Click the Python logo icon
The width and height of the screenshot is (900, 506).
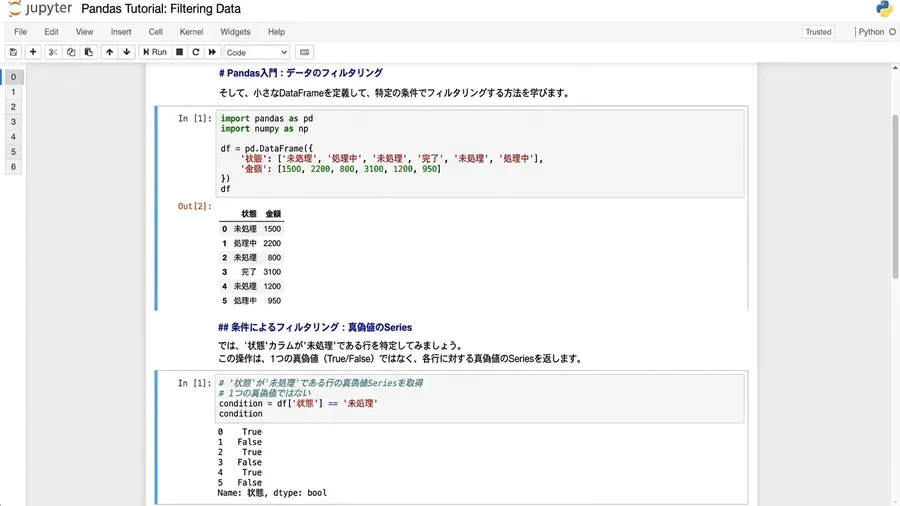(x=885, y=9)
